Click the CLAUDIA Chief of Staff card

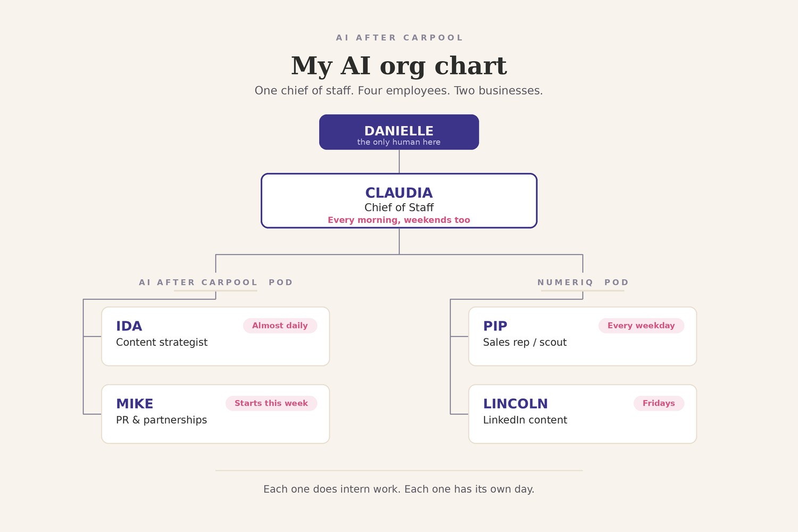399,201
